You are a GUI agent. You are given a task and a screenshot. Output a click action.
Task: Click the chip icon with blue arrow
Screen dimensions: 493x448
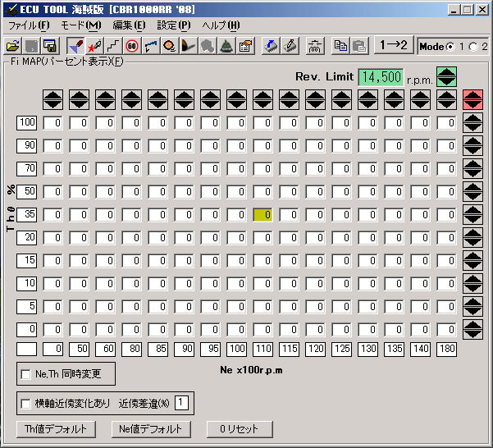tap(271, 46)
